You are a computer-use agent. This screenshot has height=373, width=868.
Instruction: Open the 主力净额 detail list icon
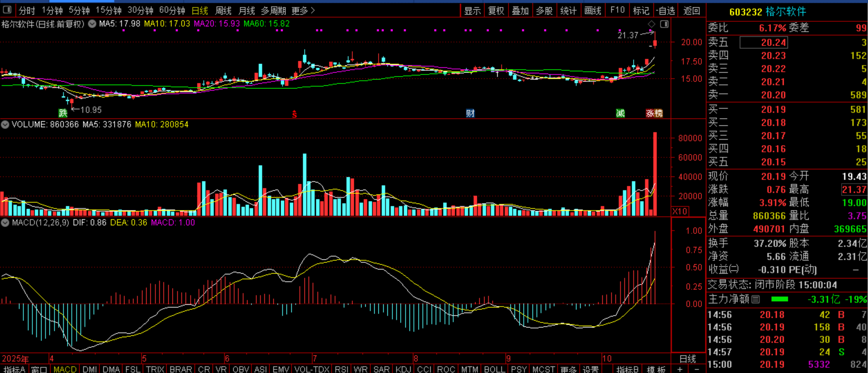click(756, 299)
